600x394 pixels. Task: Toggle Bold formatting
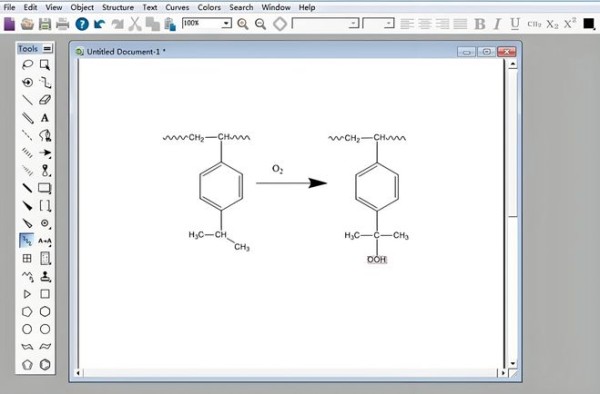(x=479, y=24)
